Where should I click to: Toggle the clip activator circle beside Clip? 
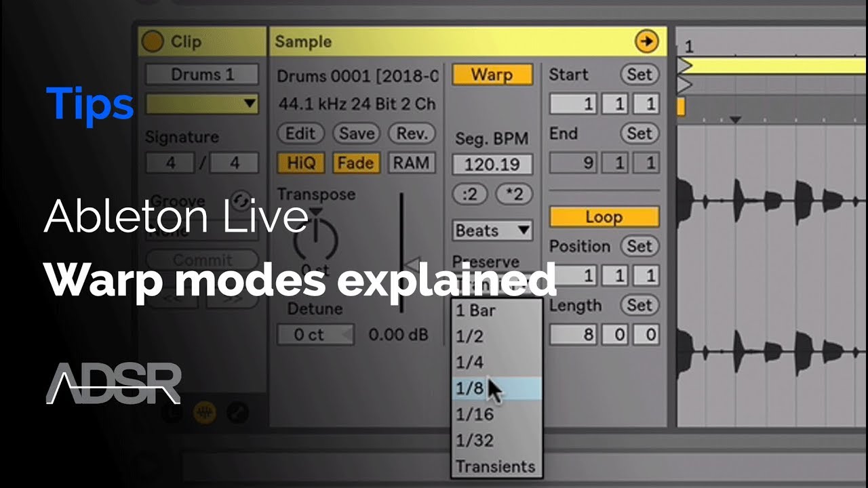[153, 42]
